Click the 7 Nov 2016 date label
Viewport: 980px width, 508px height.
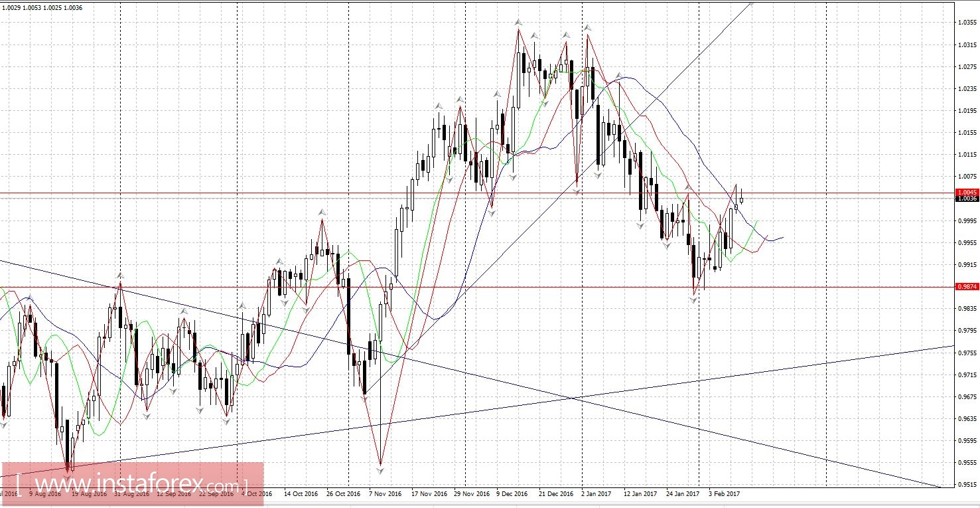coord(385,494)
